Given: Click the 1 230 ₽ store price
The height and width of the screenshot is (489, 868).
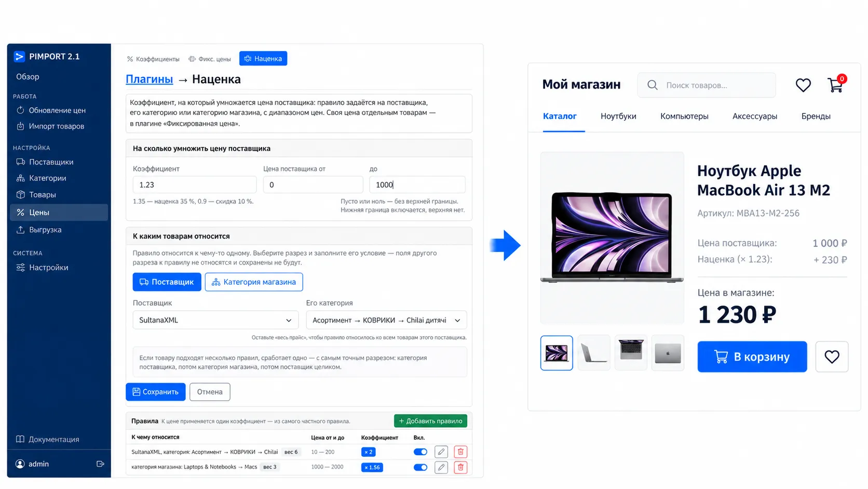Looking at the screenshot, I should pos(737,315).
